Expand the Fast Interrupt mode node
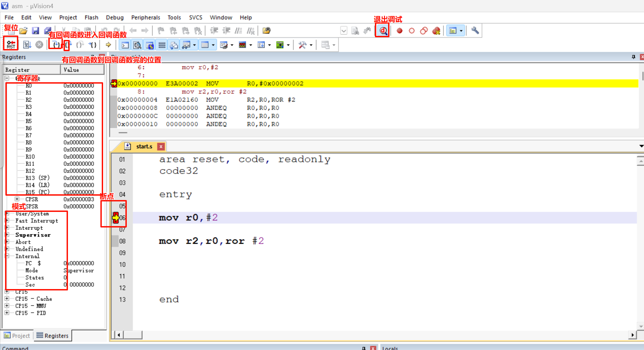Viewport: 644px width, 350px height. click(x=7, y=220)
